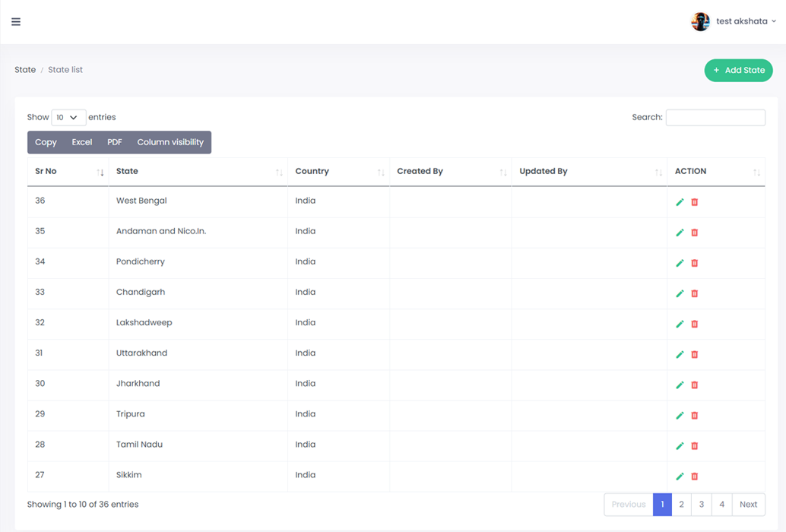786x532 pixels.
Task: Open the Show entries count dropdown
Action: click(68, 117)
